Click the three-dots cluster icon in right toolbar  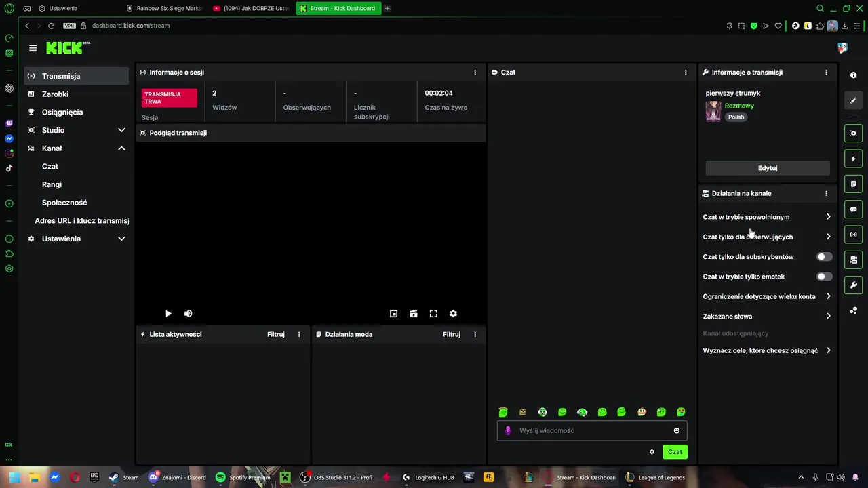pyautogui.click(x=854, y=310)
